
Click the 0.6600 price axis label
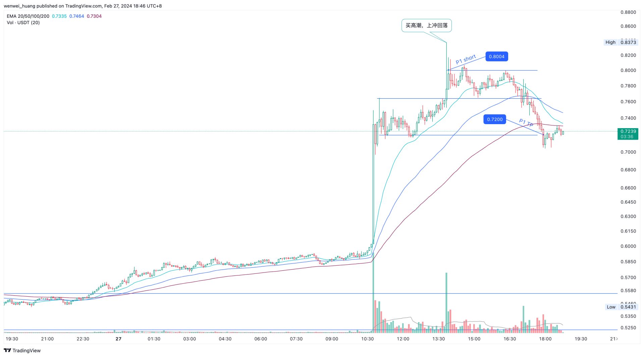coord(628,188)
